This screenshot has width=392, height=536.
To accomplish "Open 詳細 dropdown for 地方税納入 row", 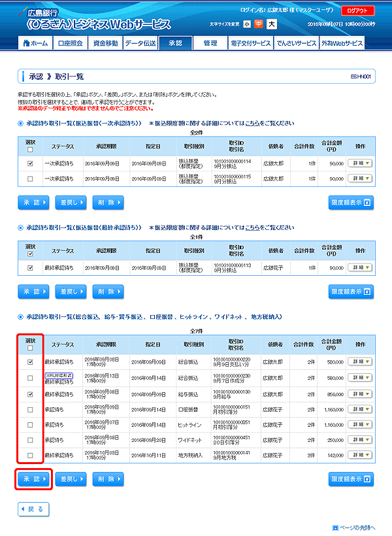I will (360, 455).
